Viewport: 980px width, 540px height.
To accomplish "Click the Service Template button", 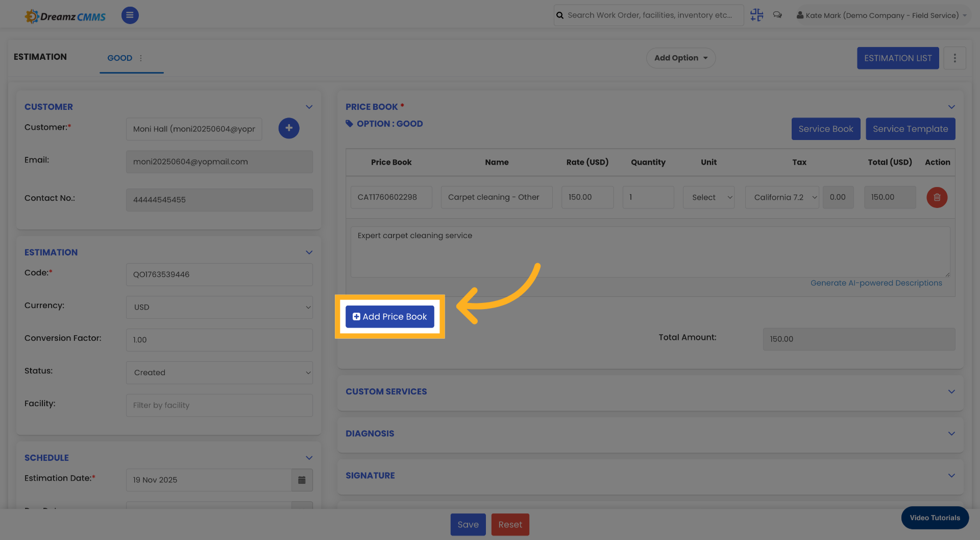I will point(911,129).
